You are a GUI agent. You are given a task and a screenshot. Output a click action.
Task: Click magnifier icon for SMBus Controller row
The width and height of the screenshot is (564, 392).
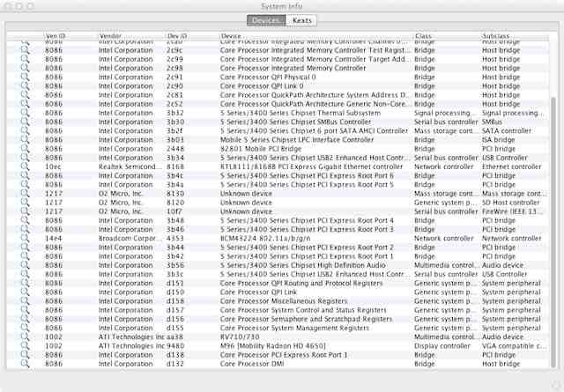(25, 122)
